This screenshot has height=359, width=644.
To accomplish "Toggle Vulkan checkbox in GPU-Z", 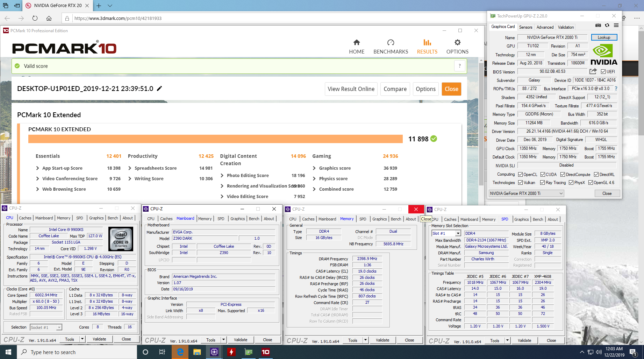I will coord(520,183).
